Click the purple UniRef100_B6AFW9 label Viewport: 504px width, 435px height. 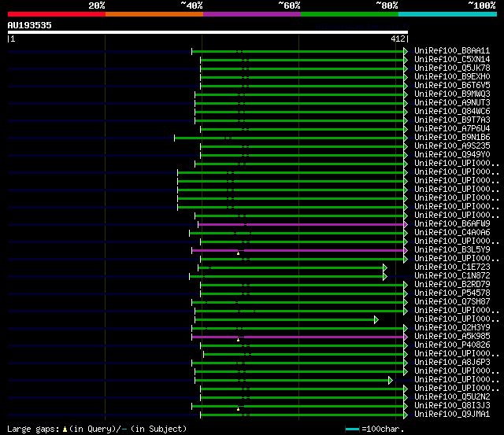pos(452,223)
